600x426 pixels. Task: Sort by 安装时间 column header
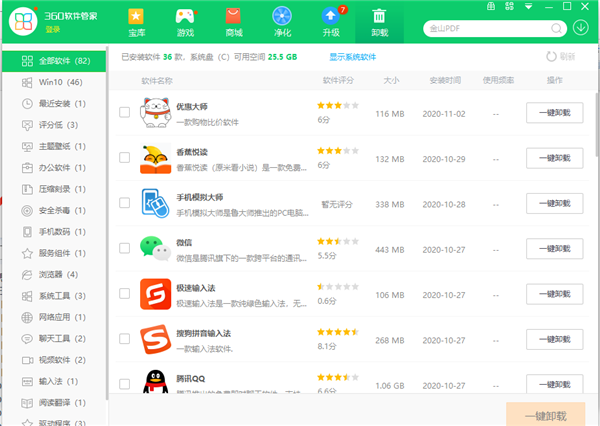(x=444, y=79)
